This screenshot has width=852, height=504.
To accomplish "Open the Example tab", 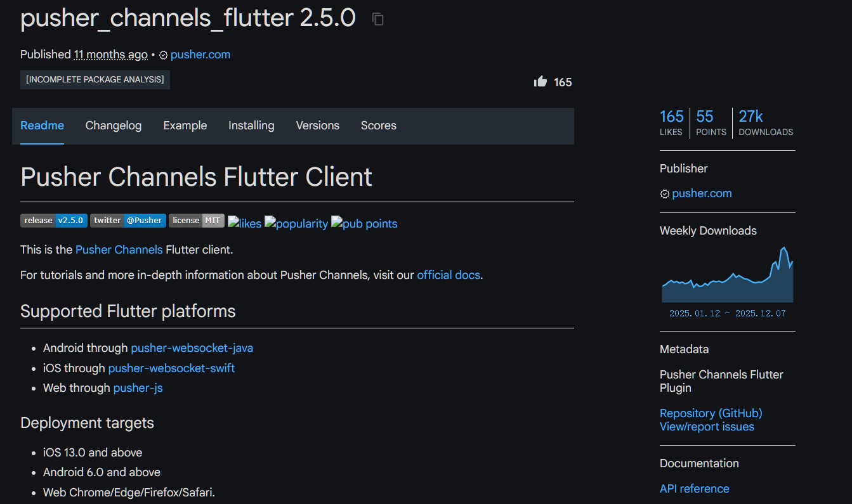I will [x=185, y=126].
